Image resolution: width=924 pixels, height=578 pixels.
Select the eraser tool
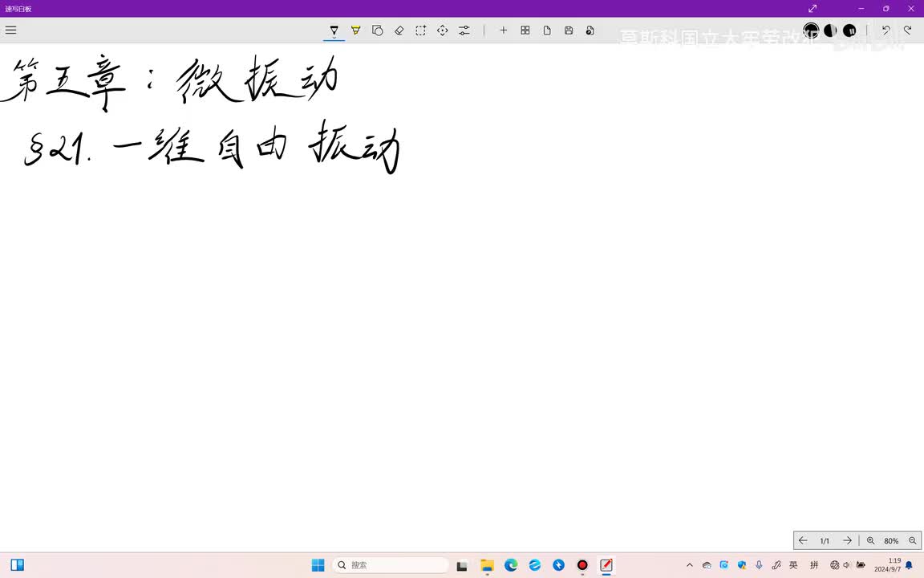399,30
